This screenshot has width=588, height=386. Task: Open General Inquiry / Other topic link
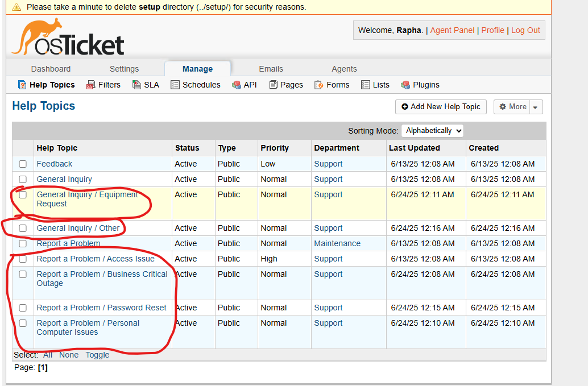click(x=78, y=228)
